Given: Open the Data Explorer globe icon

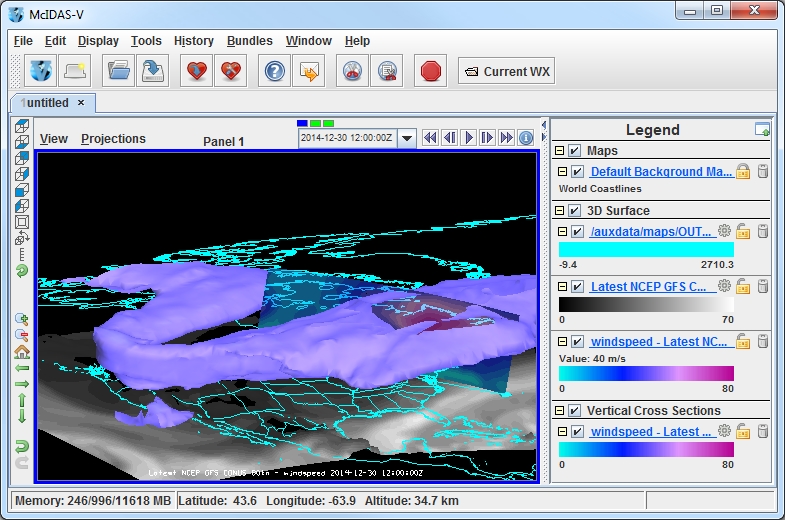Looking at the screenshot, I should (x=41, y=71).
